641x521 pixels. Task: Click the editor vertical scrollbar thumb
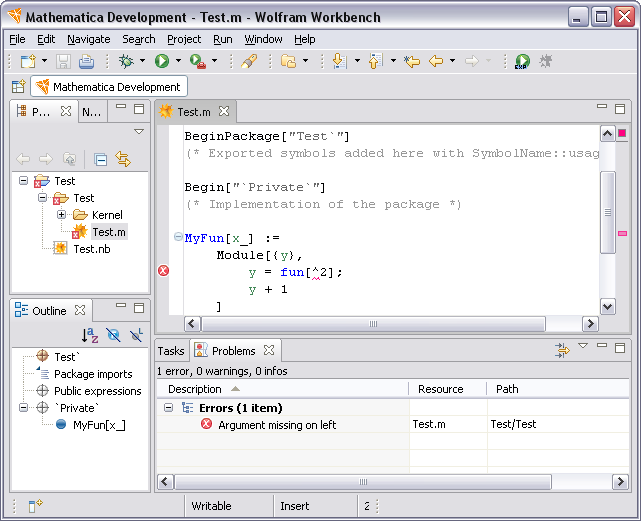click(608, 213)
